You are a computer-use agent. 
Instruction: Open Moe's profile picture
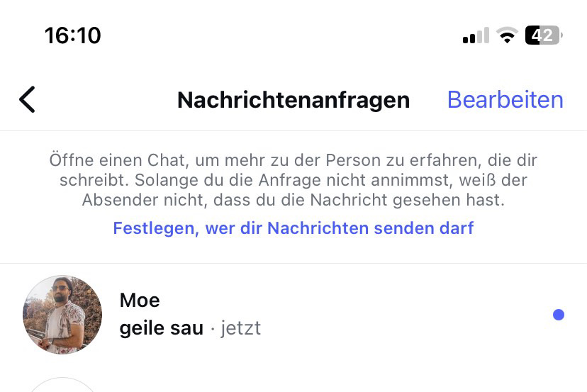pos(62,315)
